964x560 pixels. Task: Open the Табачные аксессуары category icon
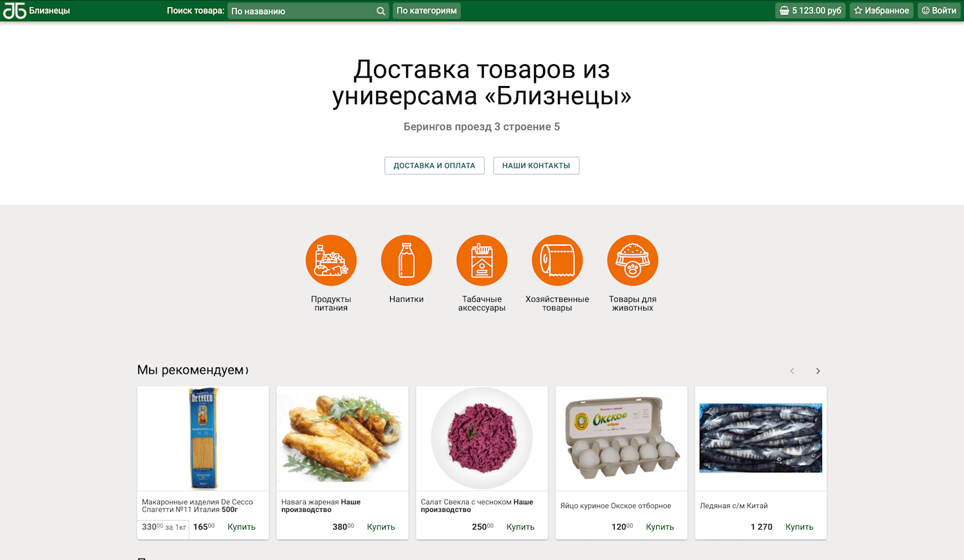coord(482,260)
